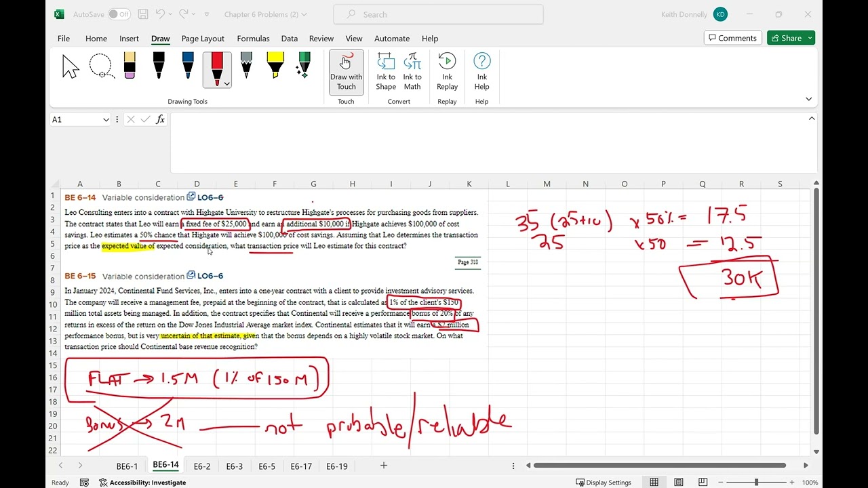The height and width of the screenshot is (488, 868).
Task: Select the E6-5 sheet tab
Action: coord(267,466)
